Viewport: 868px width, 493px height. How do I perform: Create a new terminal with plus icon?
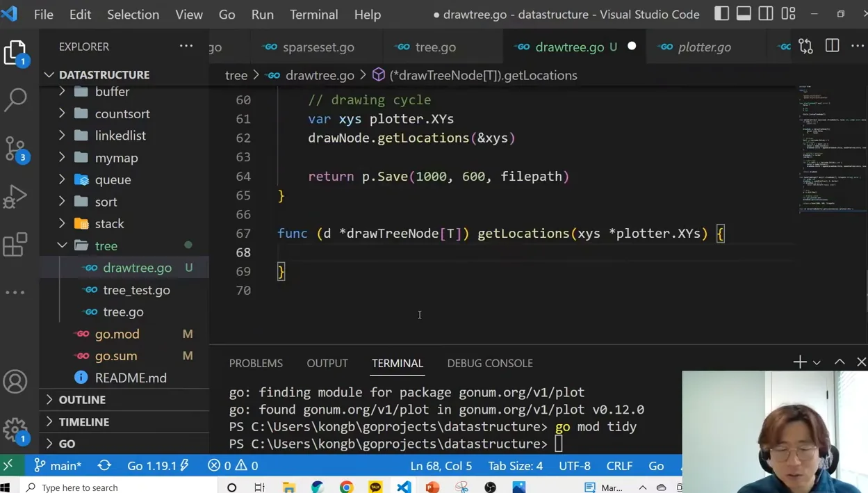[x=800, y=362]
